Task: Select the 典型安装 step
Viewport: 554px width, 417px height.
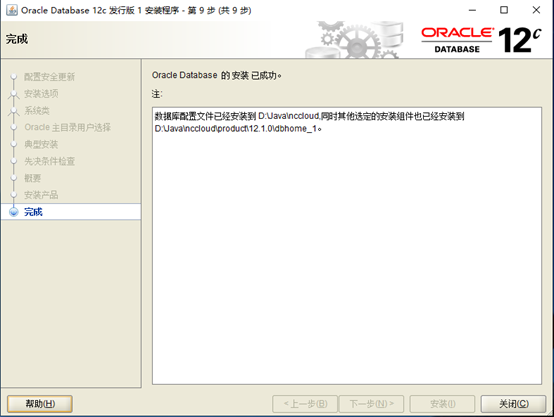Action: (41, 144)
